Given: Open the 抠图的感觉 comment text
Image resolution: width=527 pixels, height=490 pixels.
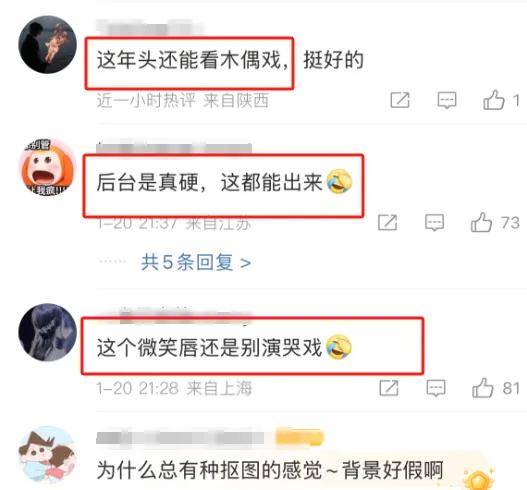Looking at the screenshot, I should [270, 470].
